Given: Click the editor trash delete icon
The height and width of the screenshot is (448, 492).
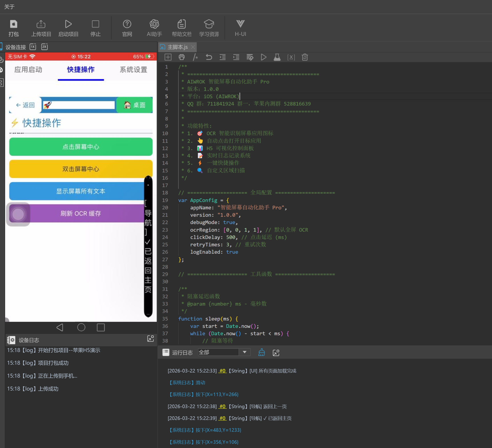Looking at the screenshot, I should click(x=304, y=57).
